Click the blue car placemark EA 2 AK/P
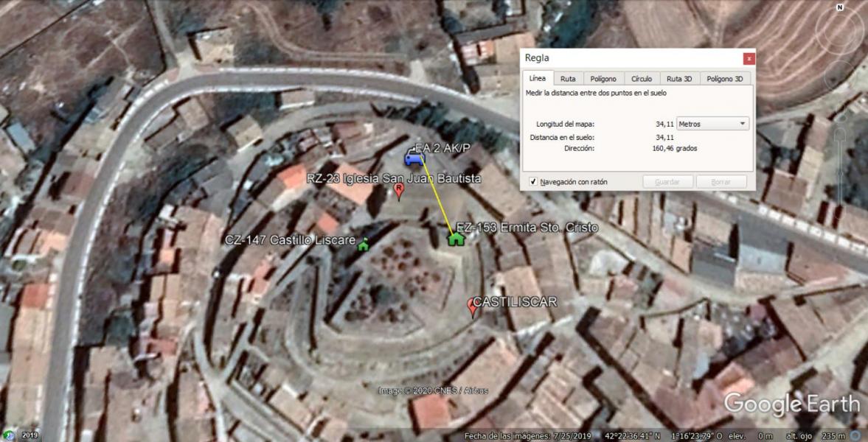 (x=414, y=158)
